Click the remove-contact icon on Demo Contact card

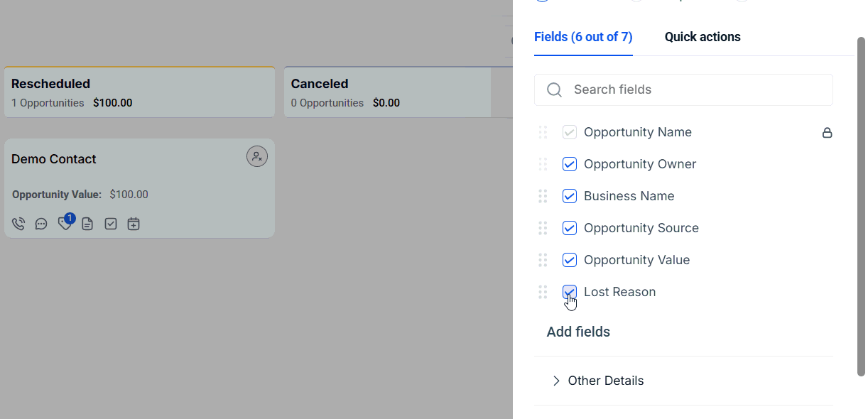click(x=256, y=156)
